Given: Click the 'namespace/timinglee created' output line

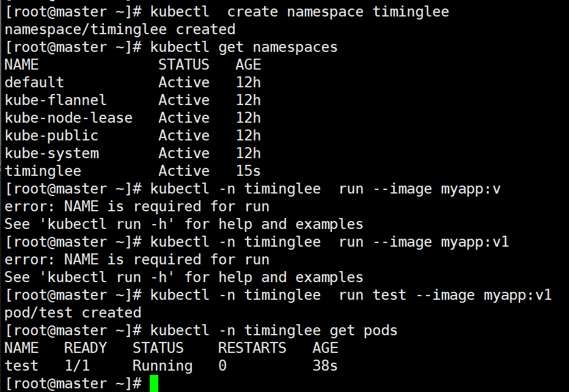Looking at the screenshot, I should coord(120,29).
